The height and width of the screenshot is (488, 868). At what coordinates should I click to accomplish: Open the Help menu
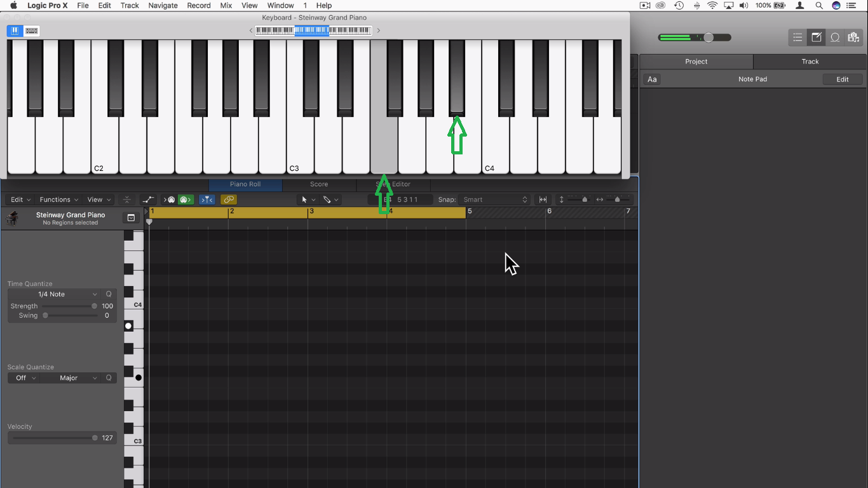pyautogui.click(x=324, y=6)
